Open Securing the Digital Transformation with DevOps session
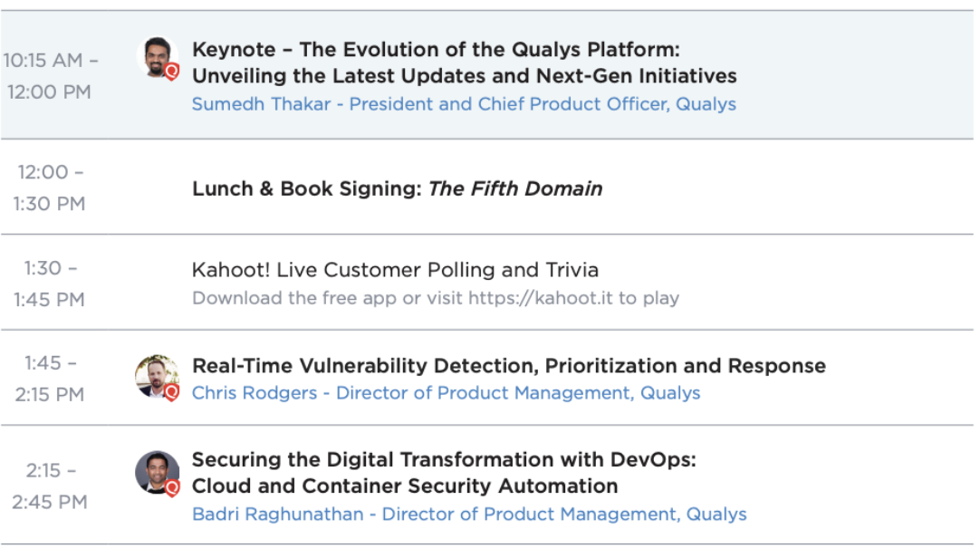Image resolution: width=980 pixels, height=558 pixels. point(444,472)
